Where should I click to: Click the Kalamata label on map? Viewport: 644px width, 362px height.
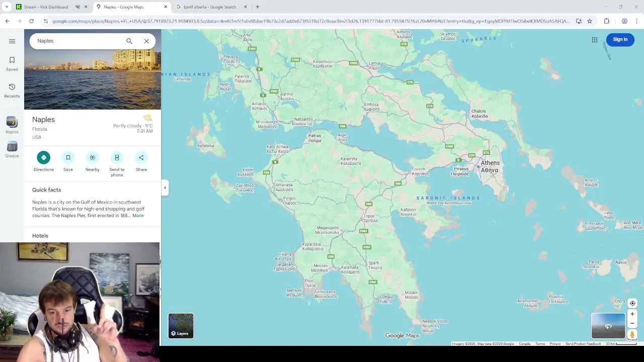coord(350,269)
